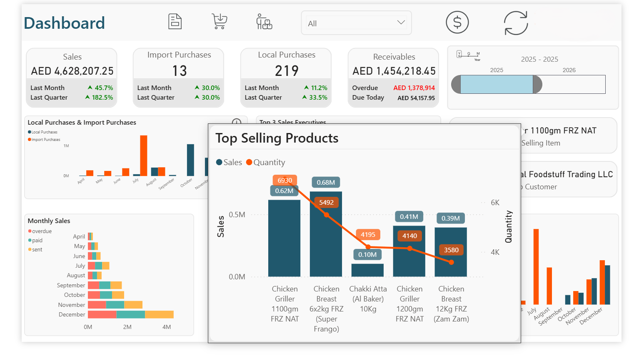
Task: Click the dropdown chevron next to All
Action: pyautogui.click(x=400, y=23)
